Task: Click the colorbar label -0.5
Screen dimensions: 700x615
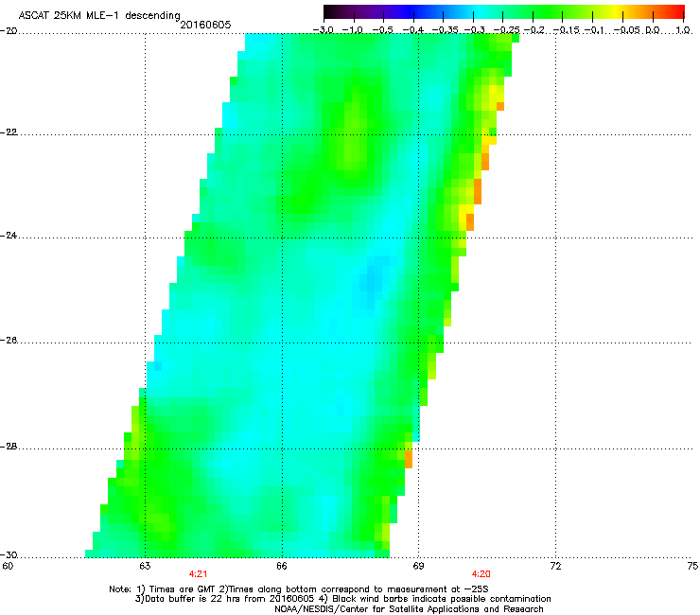Action: 383,30
